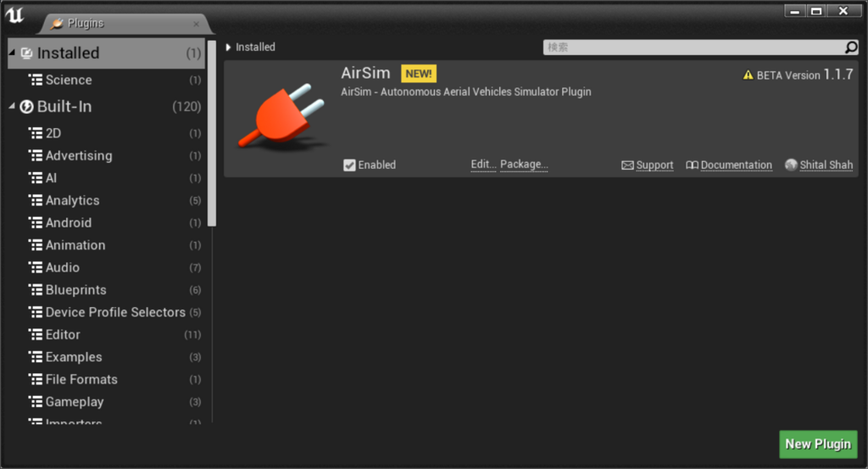Click the AirSim plugin title

[x=365, y=73]
